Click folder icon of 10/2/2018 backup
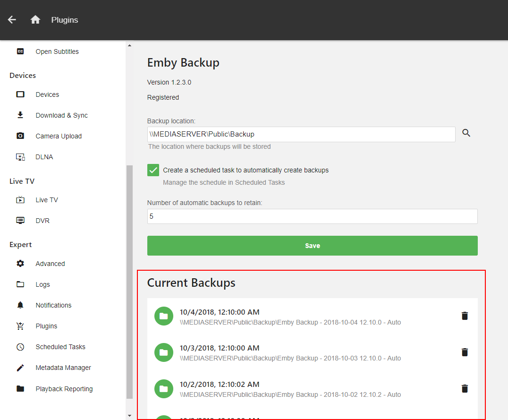Viewport: 508px width, 420px height. [x=164, y=389]
